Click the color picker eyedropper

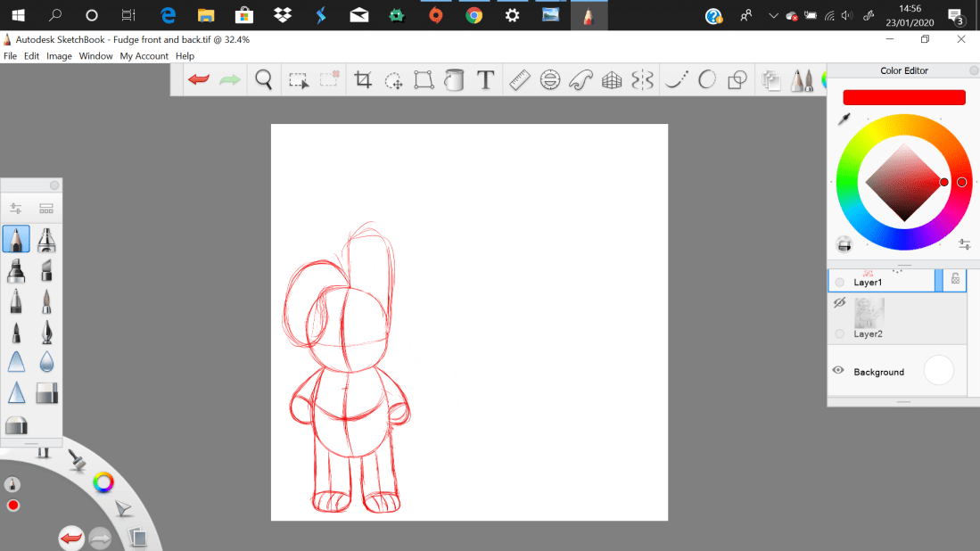(x=844, y=119)
